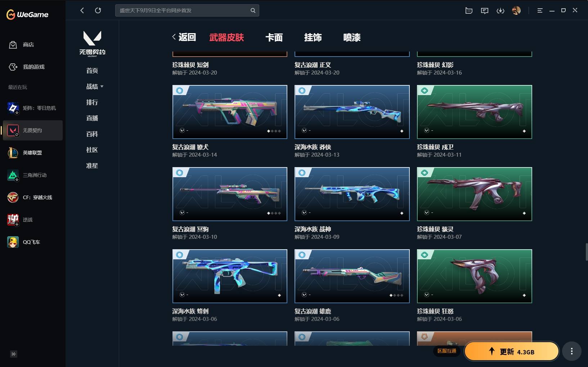Open the 珍珠棘贝 骇灵 skin thumbnail
The height and width of the screenshot is (367, 588).
(475, 194)
